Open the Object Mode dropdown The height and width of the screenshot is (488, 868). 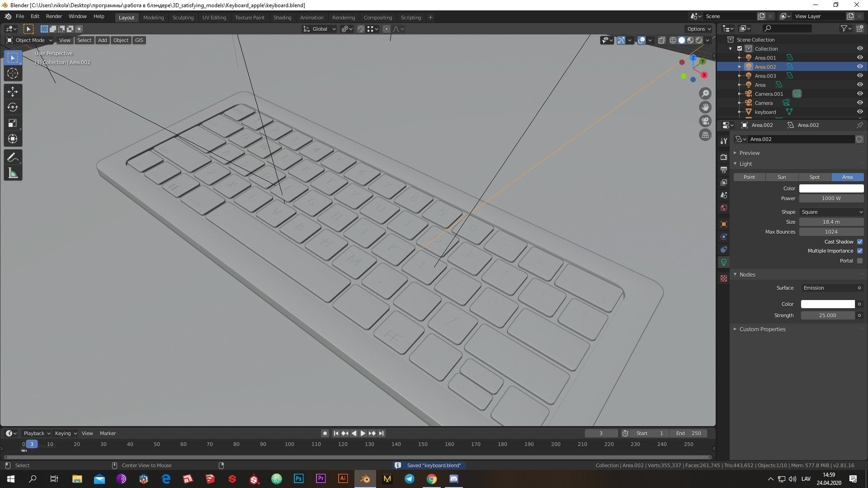click(29, 40)
